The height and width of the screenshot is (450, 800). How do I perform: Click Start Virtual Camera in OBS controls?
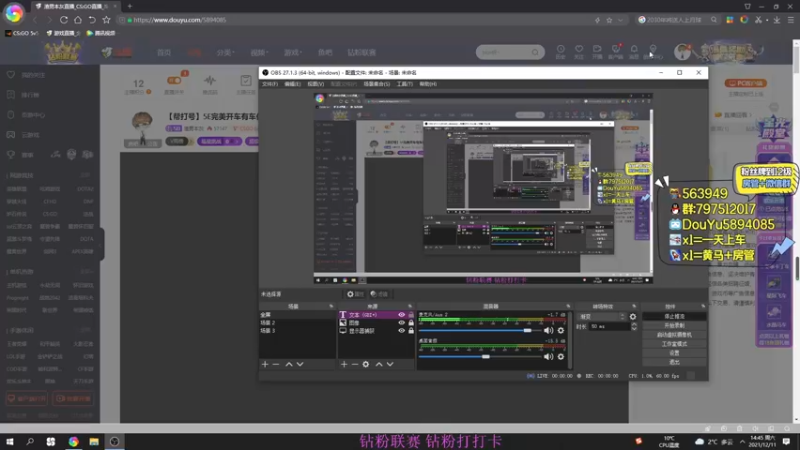tap(674, 335)
